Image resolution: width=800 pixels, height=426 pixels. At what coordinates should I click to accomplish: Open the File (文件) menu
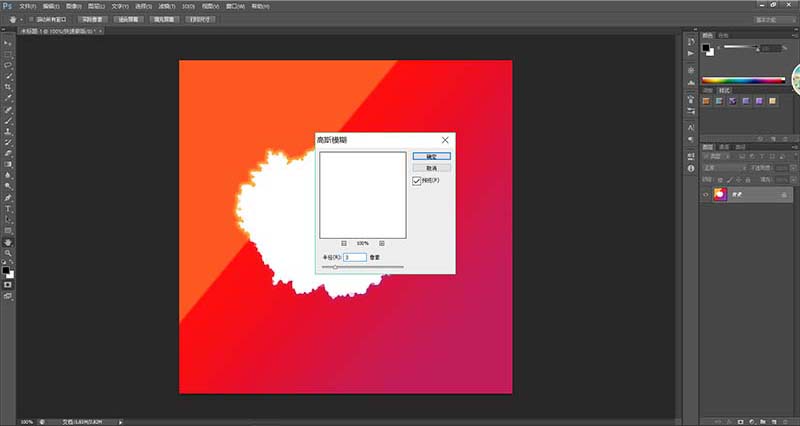(26, 5)
